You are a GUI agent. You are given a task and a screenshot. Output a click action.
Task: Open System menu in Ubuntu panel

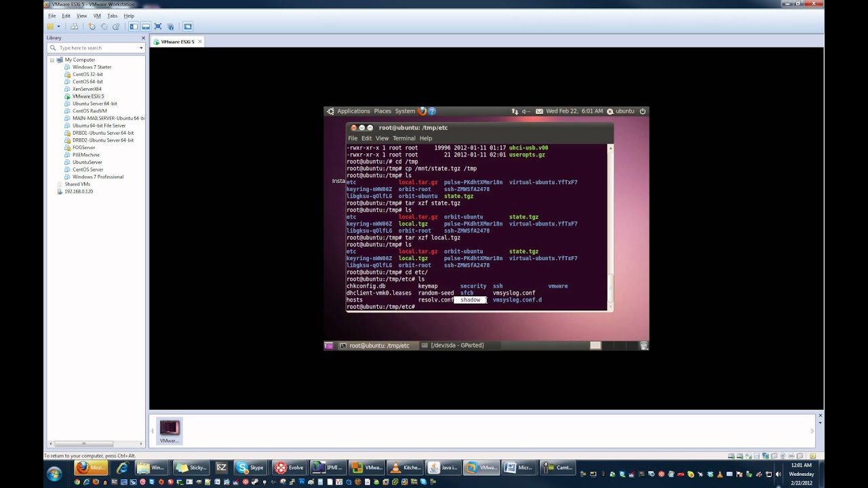[405, 111]
